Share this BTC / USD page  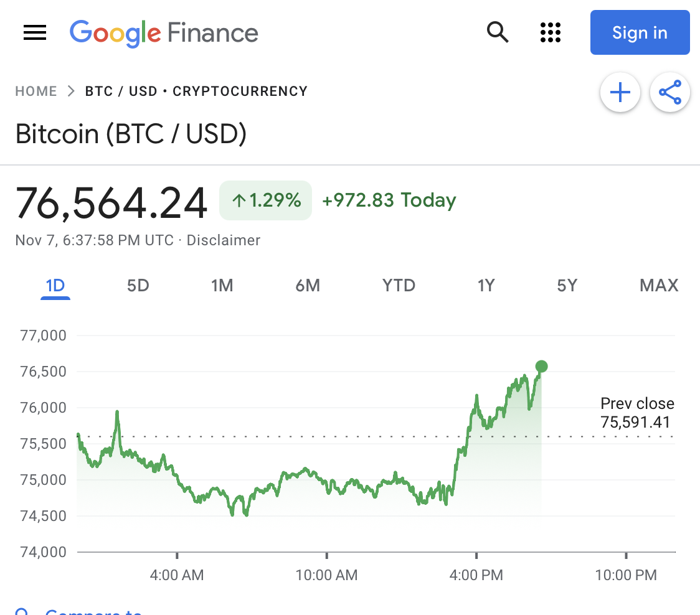tap(670, 92)
